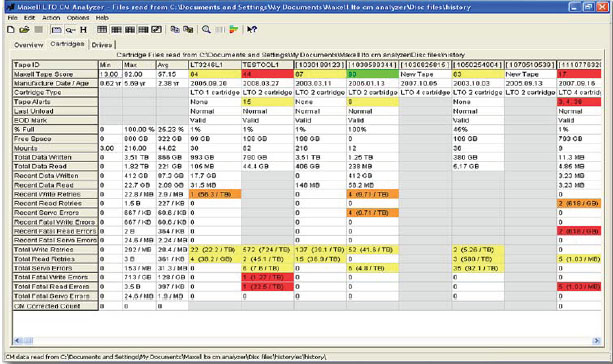
Task: Click the table icon before the arrow-table icon
Action: (x=143, y=30)
